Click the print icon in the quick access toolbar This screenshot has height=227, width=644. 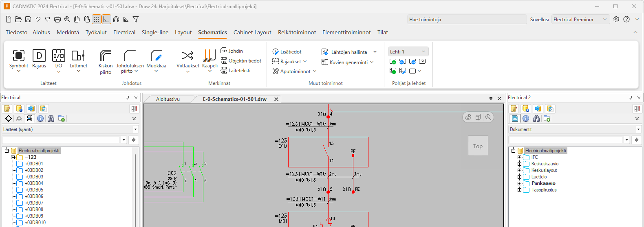57,19
